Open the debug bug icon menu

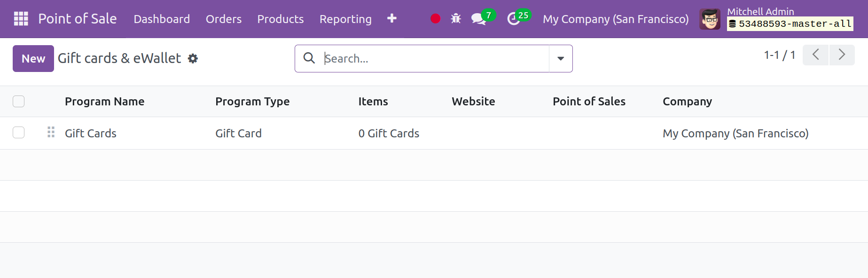pos(455,19)
